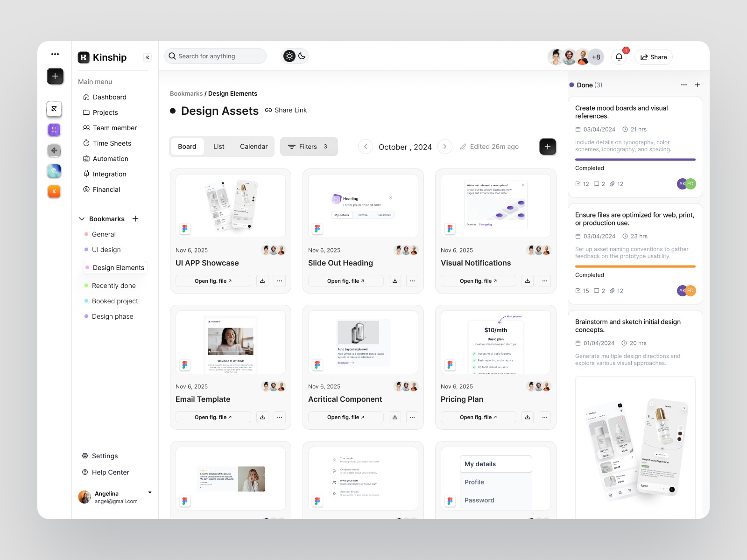Image resolution: width=747 pixels, height=560 pixels.
Task: Click the Kinship logo icon
Action: (x=84, y=57)
